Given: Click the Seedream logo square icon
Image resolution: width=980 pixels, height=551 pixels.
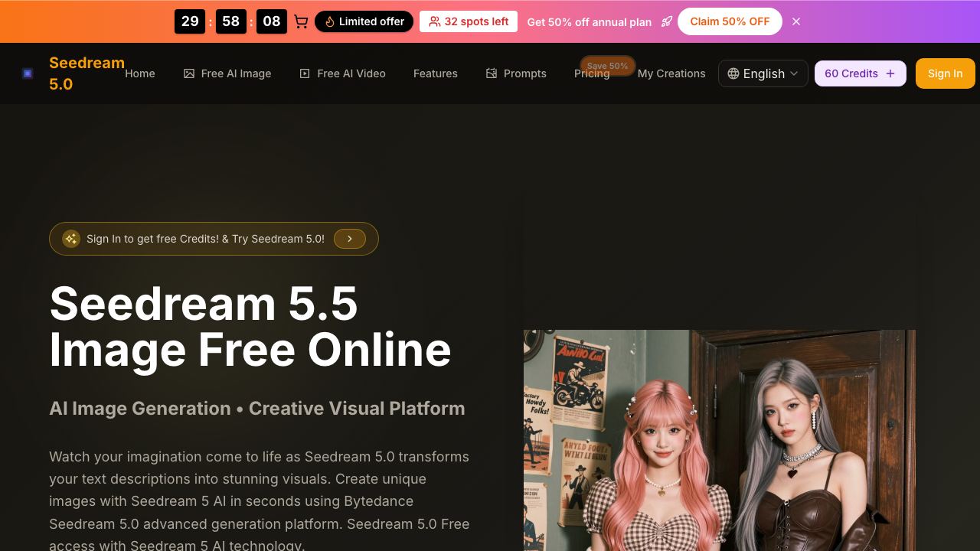Looking at the screenshot, I should click(28, 73).
